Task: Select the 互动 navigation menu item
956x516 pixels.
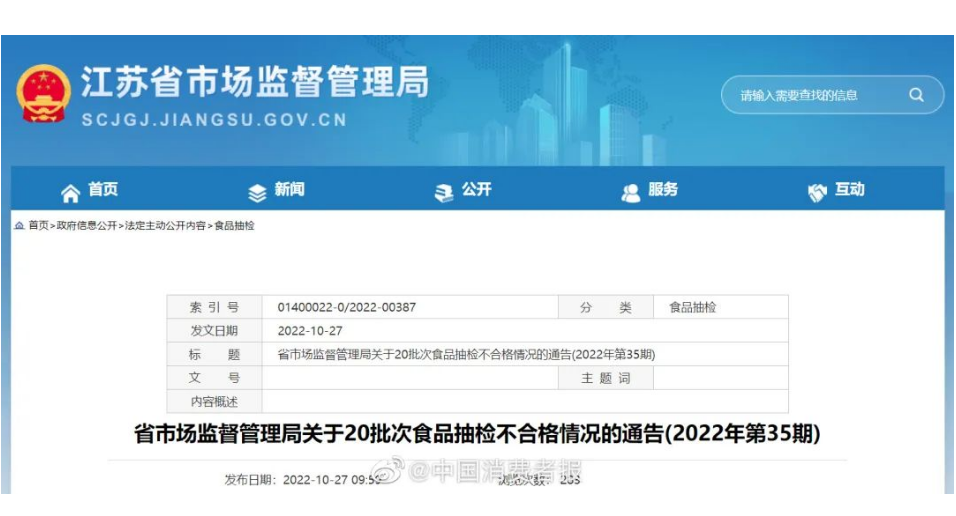Action: coord(850,190)
